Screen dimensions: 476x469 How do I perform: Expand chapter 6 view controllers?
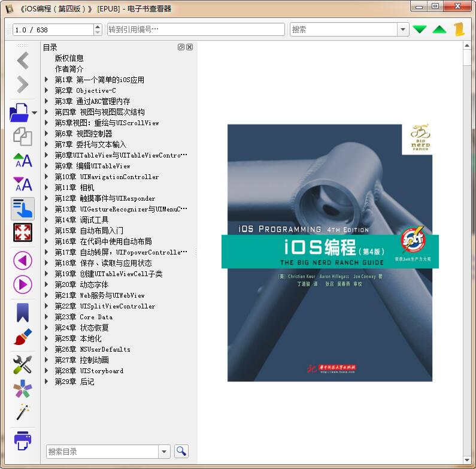point(46,134)
